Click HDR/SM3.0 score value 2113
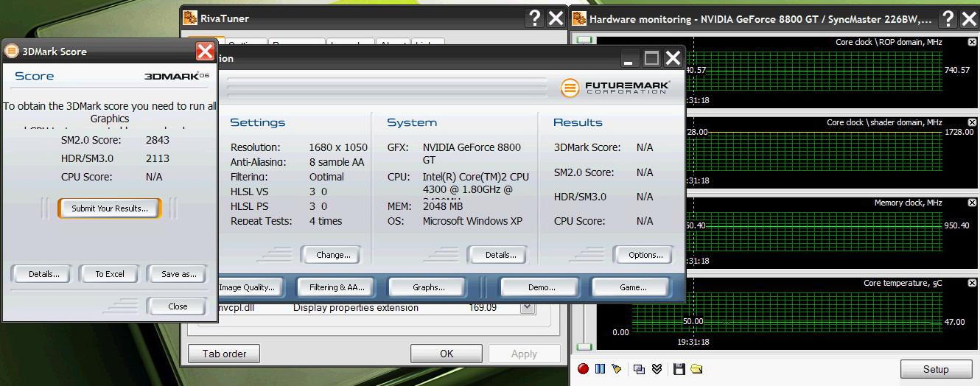Image resolution: width=980 pixels, height=386 pixels. tap(158, 158)
